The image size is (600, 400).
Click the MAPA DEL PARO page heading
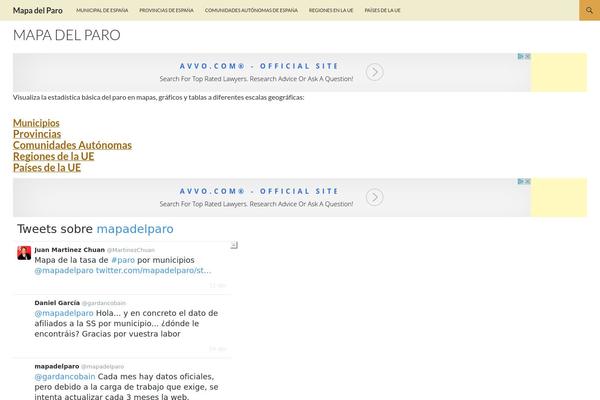click(x=67, y=35)
